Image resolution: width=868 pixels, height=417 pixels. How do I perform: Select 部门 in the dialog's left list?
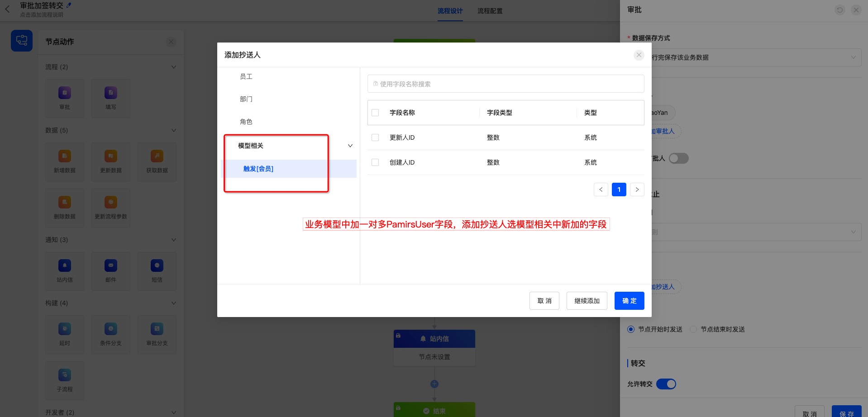(x=246, y=99)
